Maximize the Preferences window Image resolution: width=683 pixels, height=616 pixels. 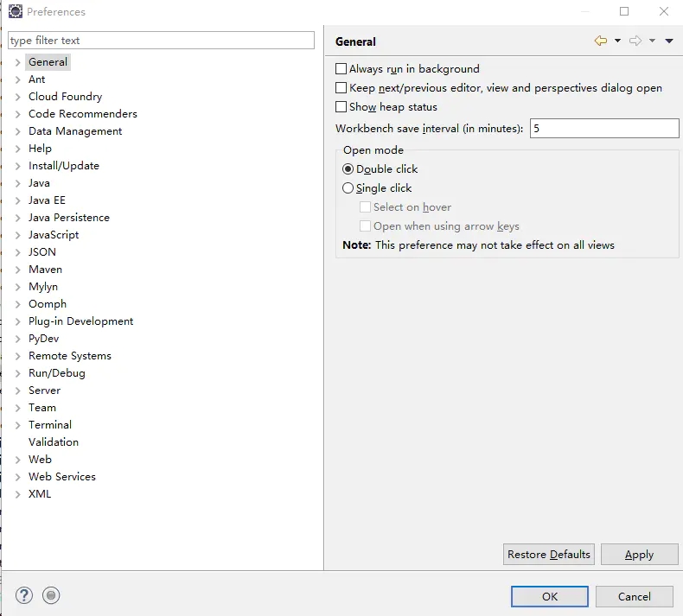click(624, 11)
